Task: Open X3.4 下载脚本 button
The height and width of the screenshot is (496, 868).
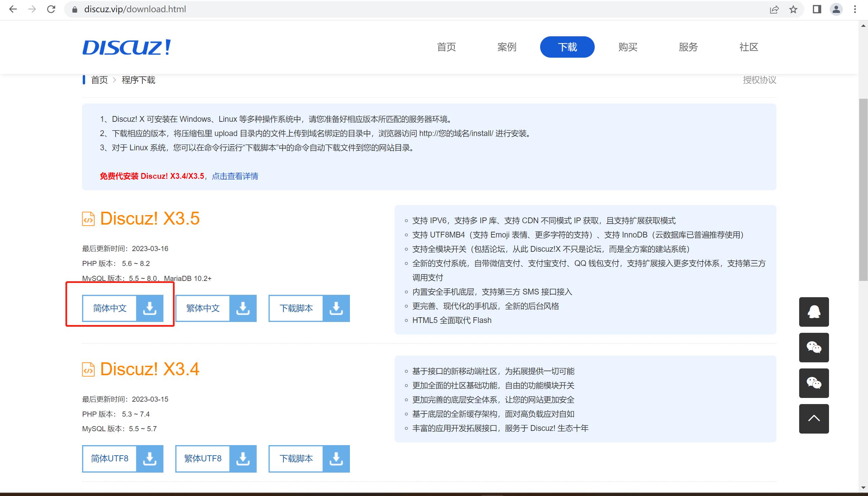Action: coord(309,459)
